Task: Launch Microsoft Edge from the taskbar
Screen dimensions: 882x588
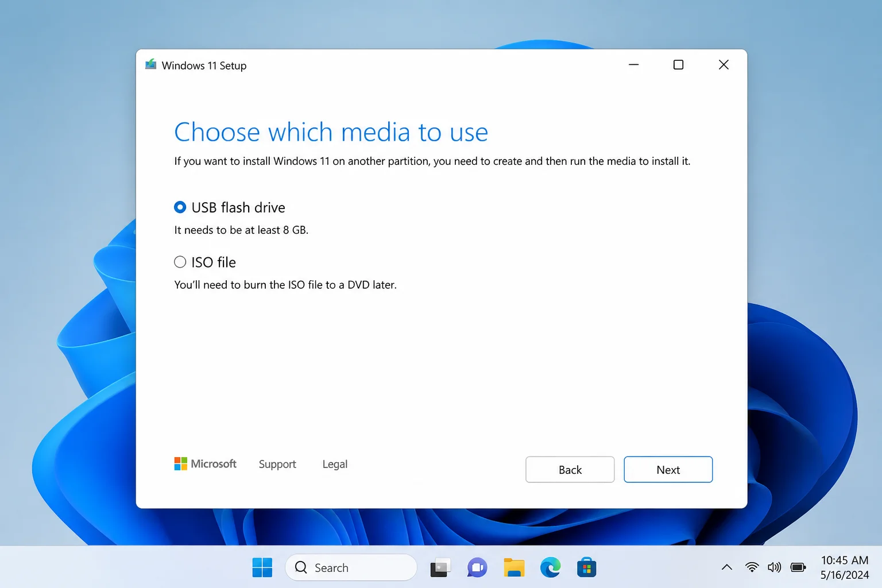Action: point(551,568)
